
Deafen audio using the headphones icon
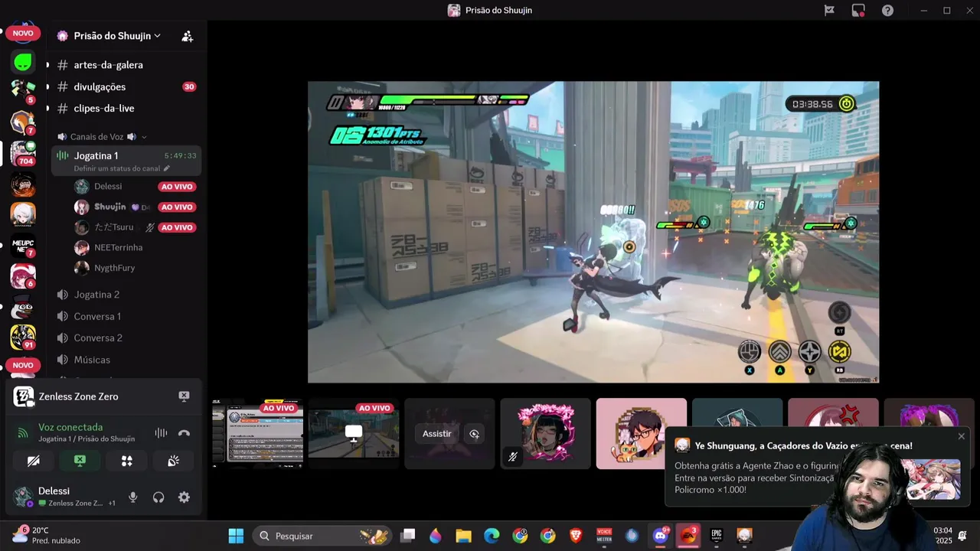(x=158, y=497)
